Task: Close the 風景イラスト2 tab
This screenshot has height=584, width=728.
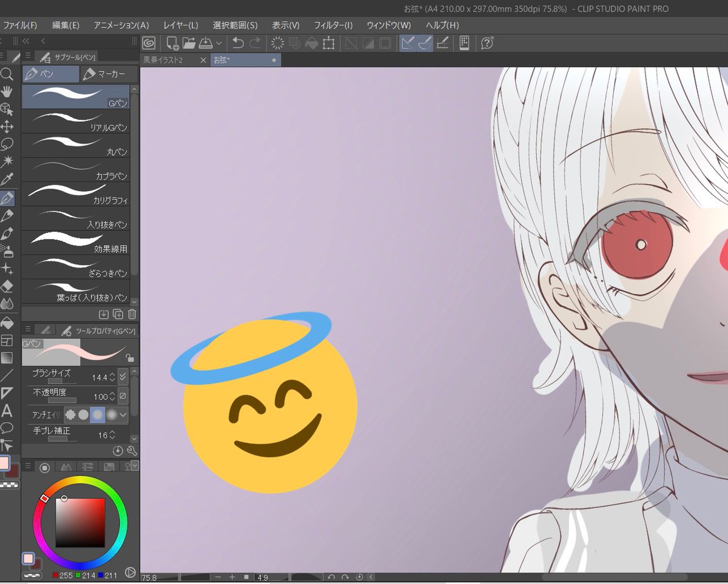Action: [203, 60]
